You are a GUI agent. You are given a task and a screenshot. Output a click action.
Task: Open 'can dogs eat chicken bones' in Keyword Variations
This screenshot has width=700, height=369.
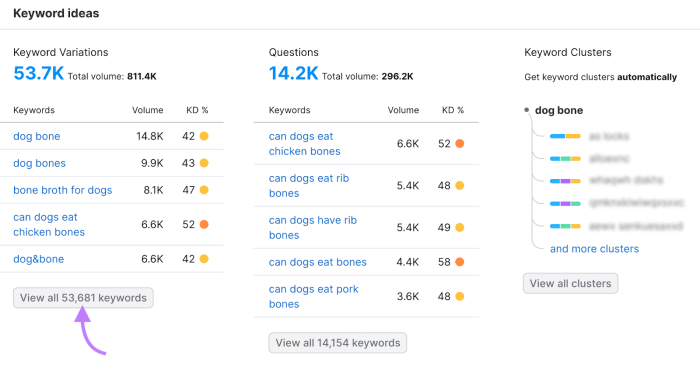pos(49,224)
